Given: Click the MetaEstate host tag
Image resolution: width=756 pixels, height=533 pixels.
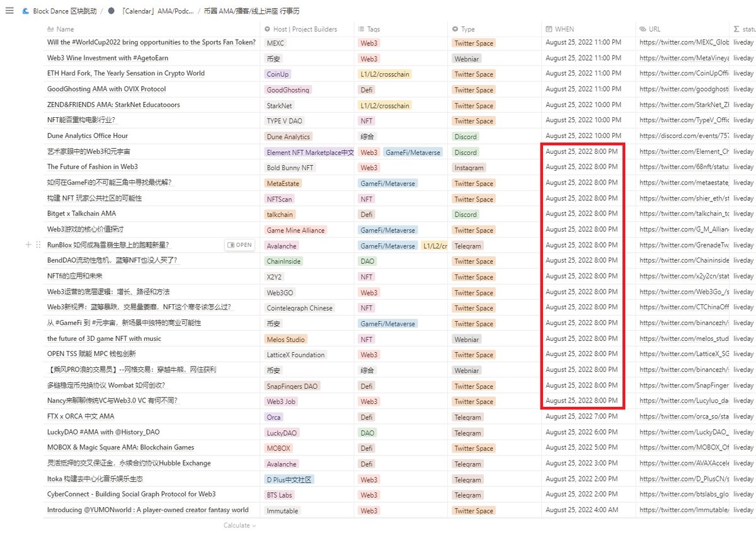Looking at the screenshot, I should [x=283, y=183].
